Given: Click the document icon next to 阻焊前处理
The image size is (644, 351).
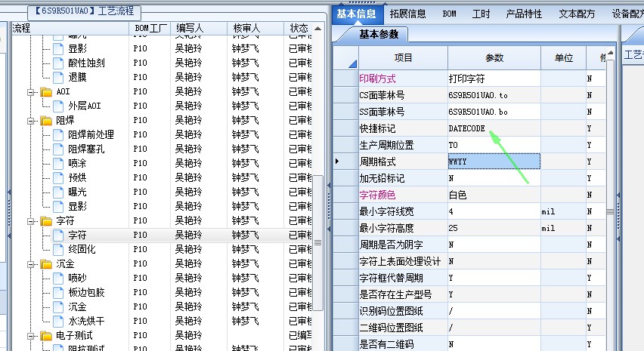Looking at the screenshot, I should (58, 134).
